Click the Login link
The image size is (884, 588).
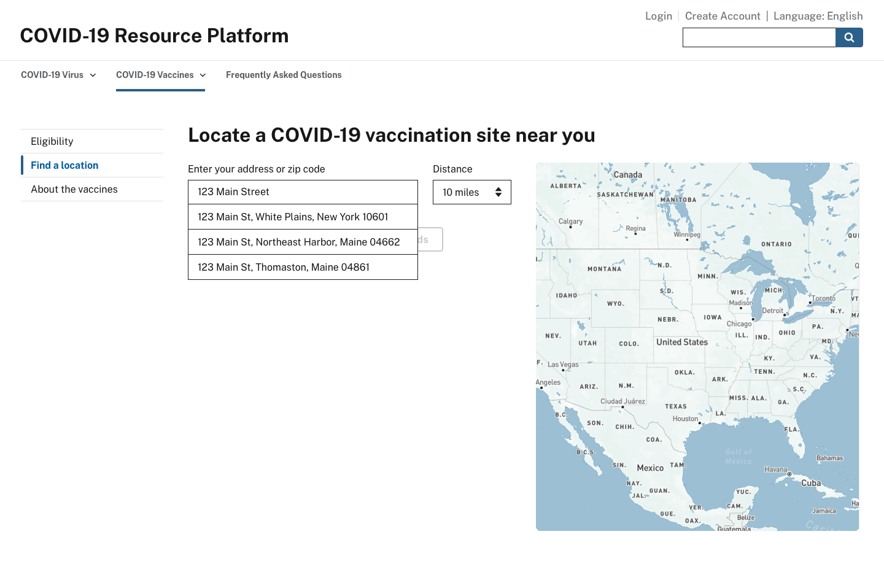(x=659, y=16)
